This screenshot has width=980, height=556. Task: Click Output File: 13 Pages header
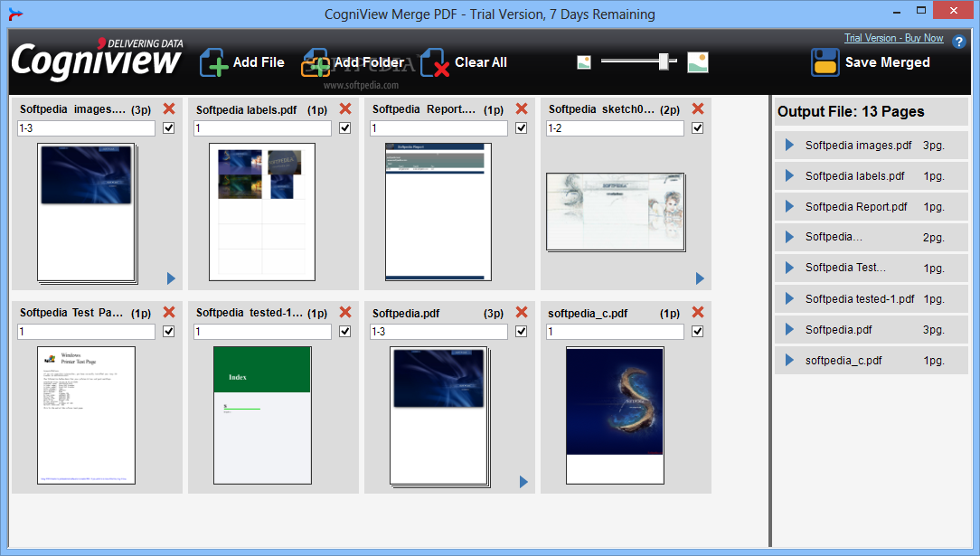(x=851, y=112)
